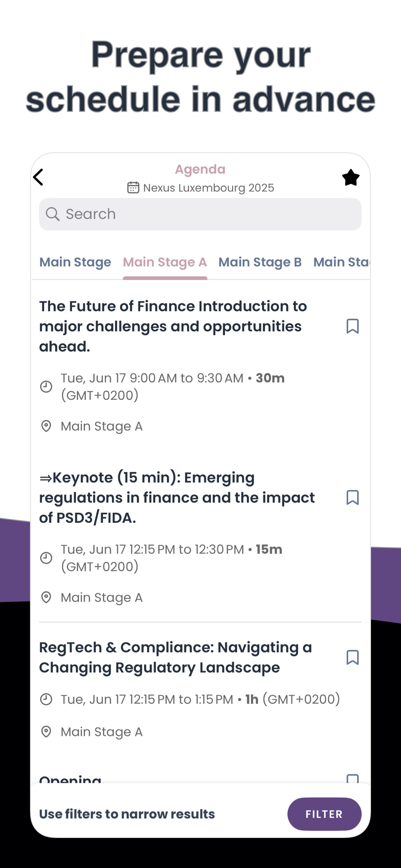Tap clock icon for 9:00 AM session
Screen dimensions: 401x868
(x=46, y=387)
